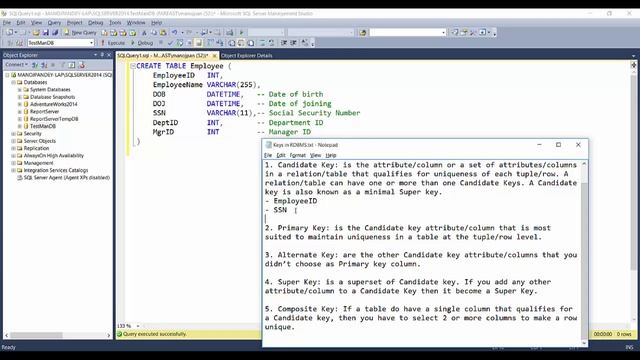Open the Notepad View menu
The height and width of the screenshot is (360, 640).
[x=315, y=155]
